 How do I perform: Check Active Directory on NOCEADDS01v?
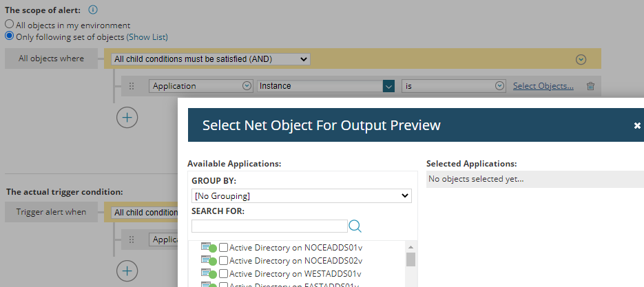[223, 248]
